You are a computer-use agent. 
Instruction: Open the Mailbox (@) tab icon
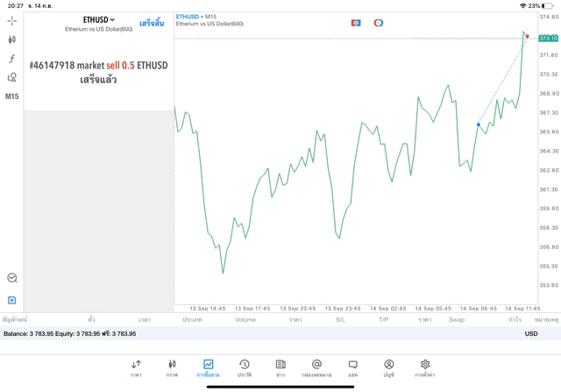coord(316,364)
